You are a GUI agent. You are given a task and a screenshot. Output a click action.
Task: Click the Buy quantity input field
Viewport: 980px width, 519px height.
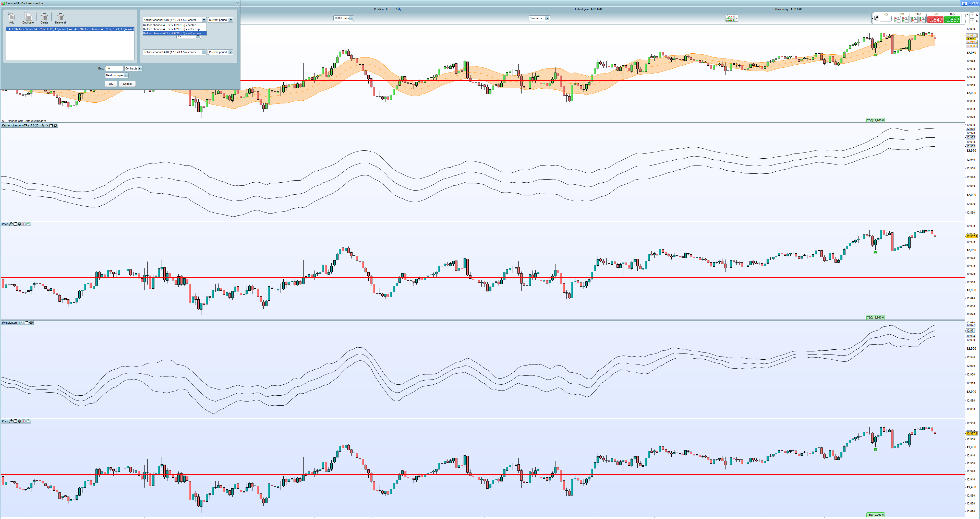(x=114, y=68)
